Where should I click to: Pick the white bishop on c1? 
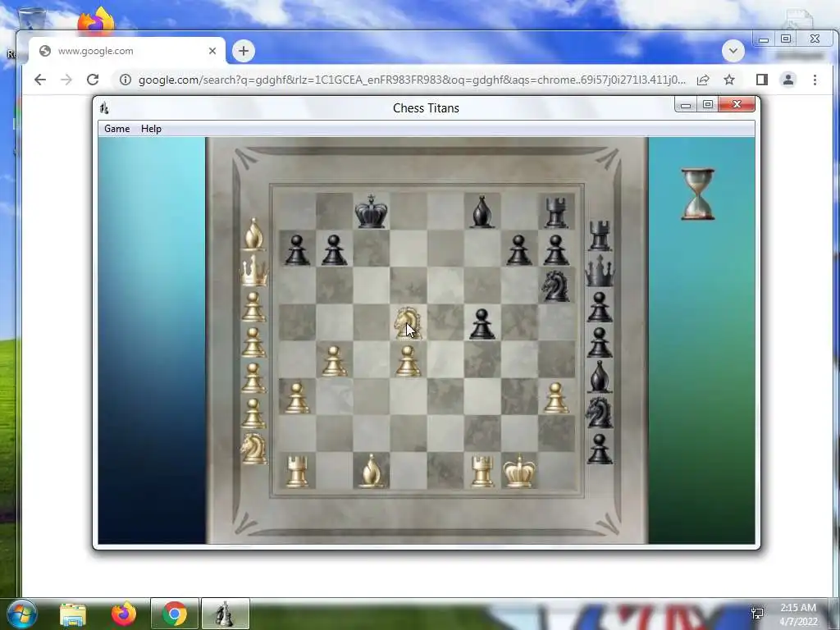pos(372,472)
